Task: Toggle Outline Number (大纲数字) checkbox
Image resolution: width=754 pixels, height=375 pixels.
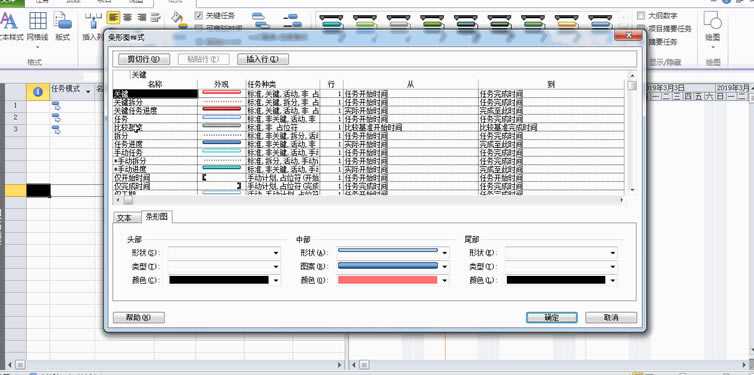Action: (x=641, y=16)
